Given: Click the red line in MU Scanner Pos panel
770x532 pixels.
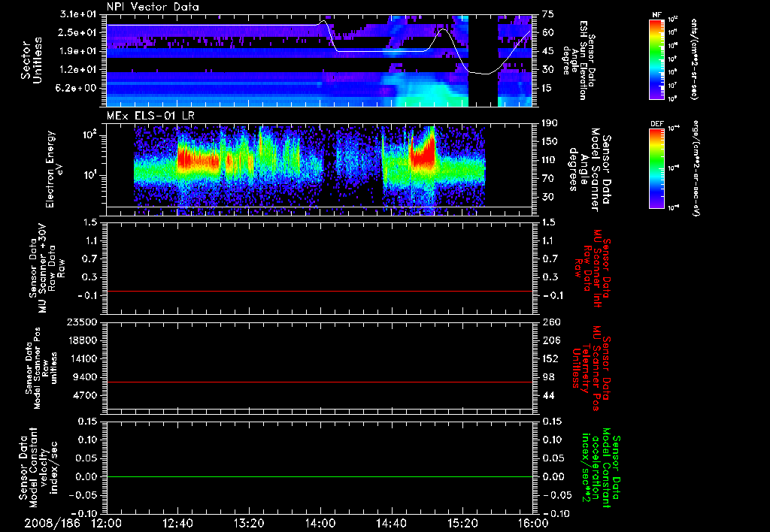Looking at the screenshot, I should [319, 382].
